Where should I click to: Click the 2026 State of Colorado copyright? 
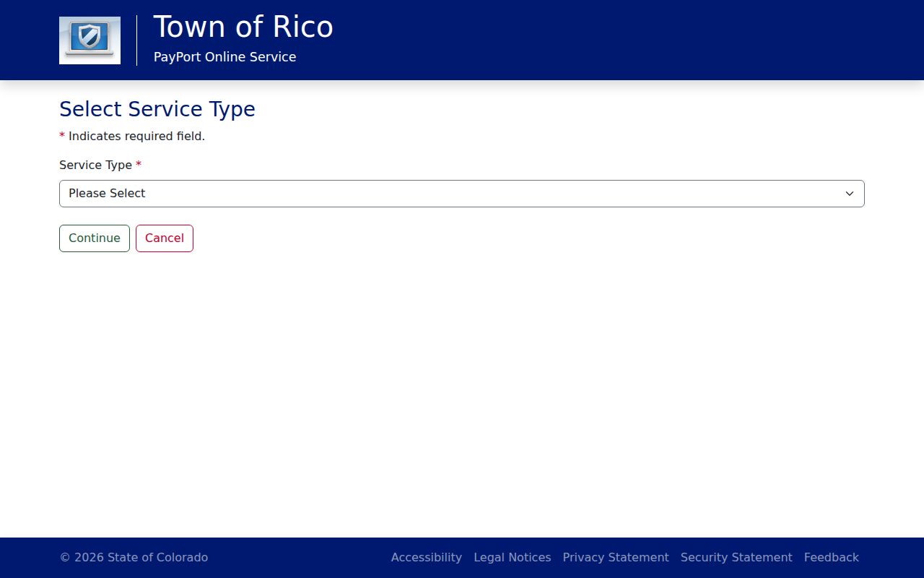point(134,558)
